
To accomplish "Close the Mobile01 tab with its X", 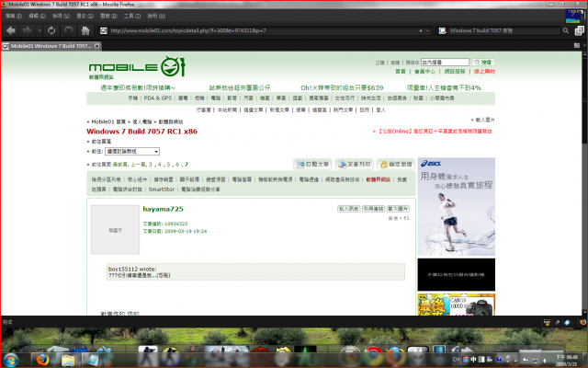I will pos(96,46).
